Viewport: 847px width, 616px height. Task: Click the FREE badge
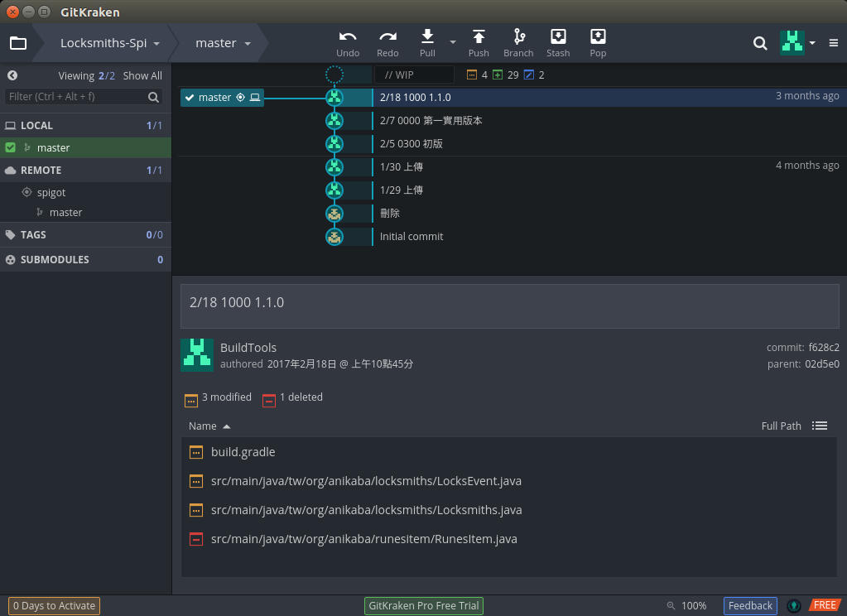pos(825,605)
